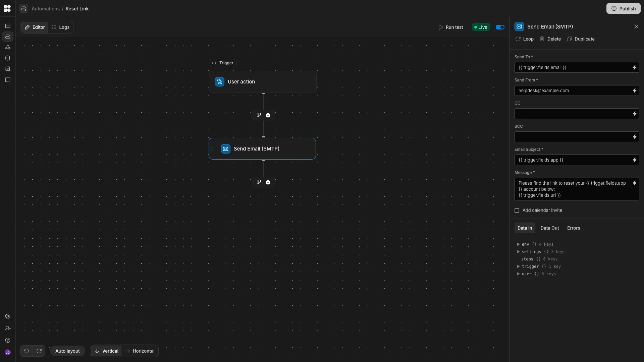Expand the trigger tree entry

518,266
